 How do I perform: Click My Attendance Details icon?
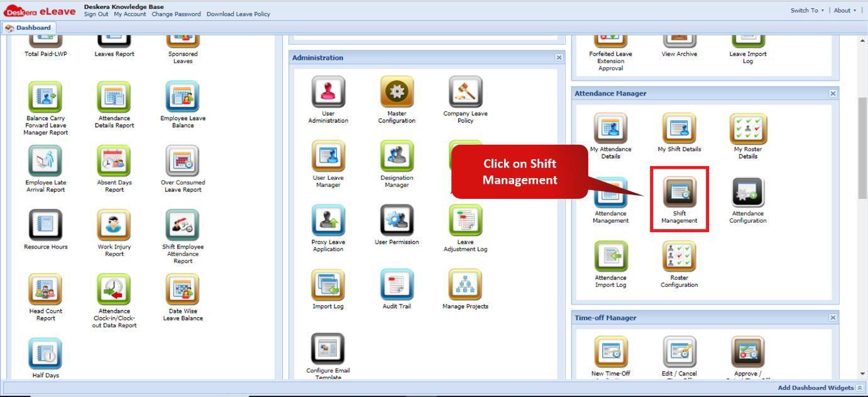tap(610, 130)
